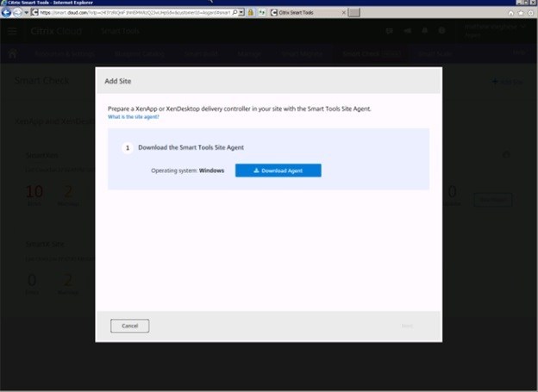Go back using the browser Back arrow

coord(6,12)
